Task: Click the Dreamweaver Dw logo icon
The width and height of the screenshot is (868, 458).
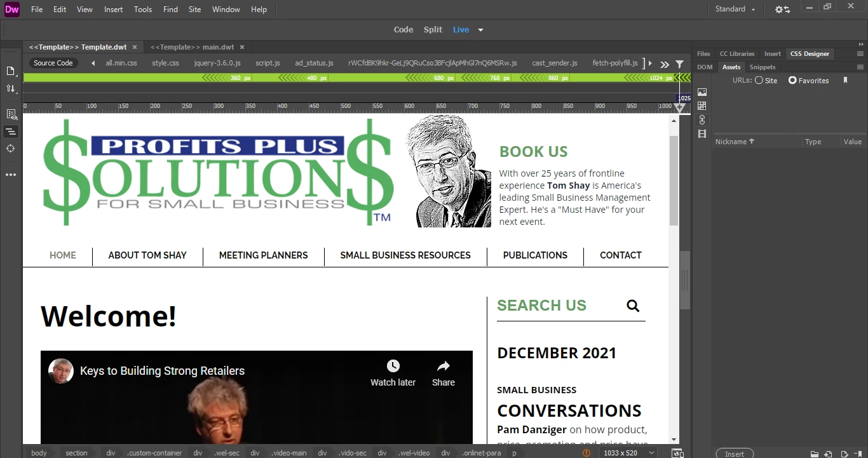Action: pyautogui.click(x=12, y=9)
